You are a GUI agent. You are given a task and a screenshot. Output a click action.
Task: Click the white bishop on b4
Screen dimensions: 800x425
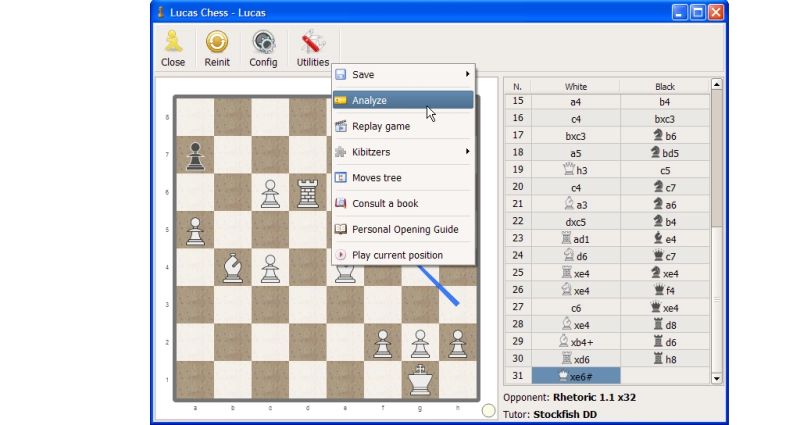(x=233, y=268)
